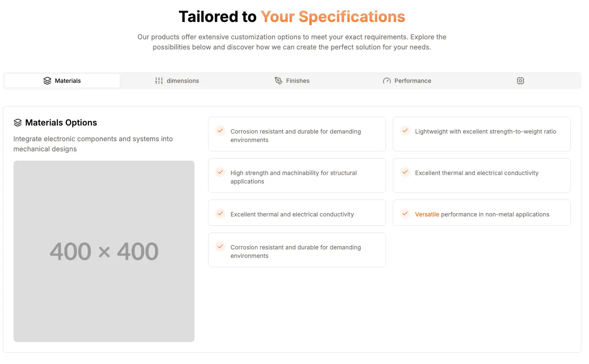Viewport: 589px width, 364px height.
Task: Select the Performance tab
Action: [407, 81]
